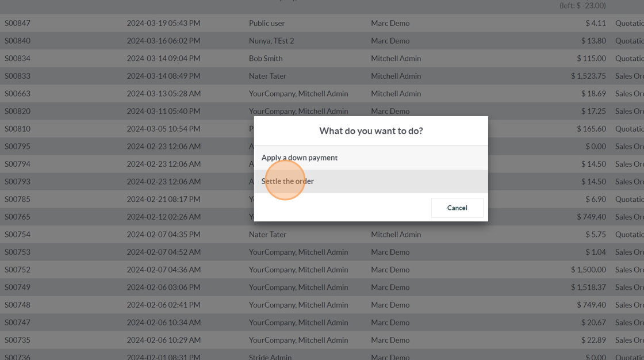Click total $ 22.89
The height and width of the screenshot is (360, 644).
(593, 340)
